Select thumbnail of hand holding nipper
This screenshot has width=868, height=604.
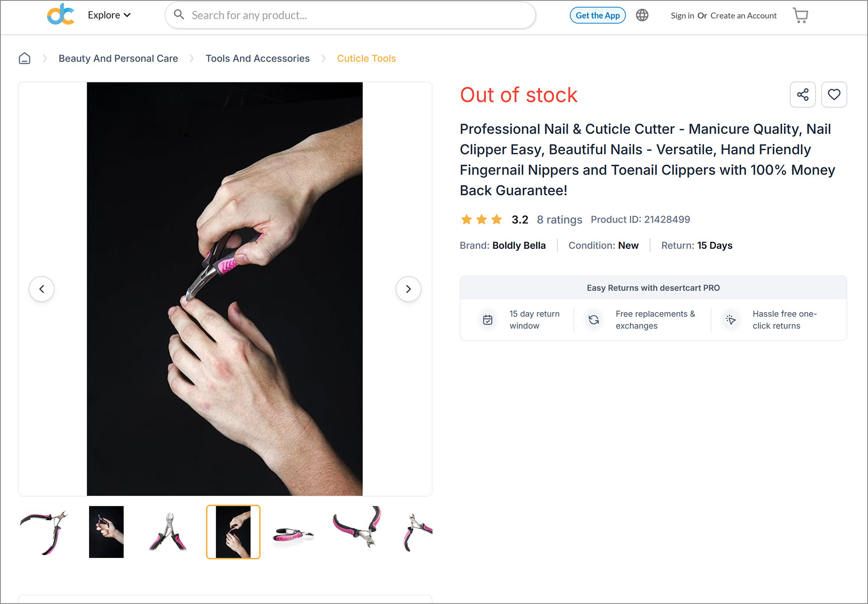tap(106, 532)
